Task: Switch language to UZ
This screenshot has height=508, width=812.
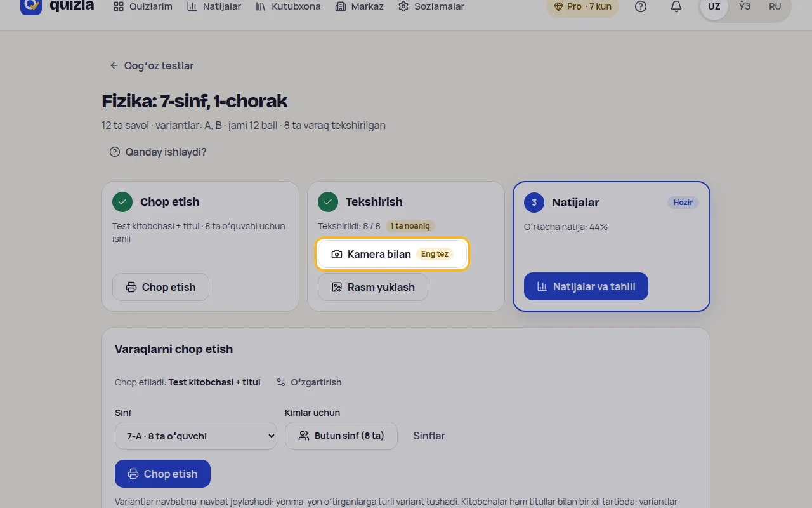Action: pos(714,6)
